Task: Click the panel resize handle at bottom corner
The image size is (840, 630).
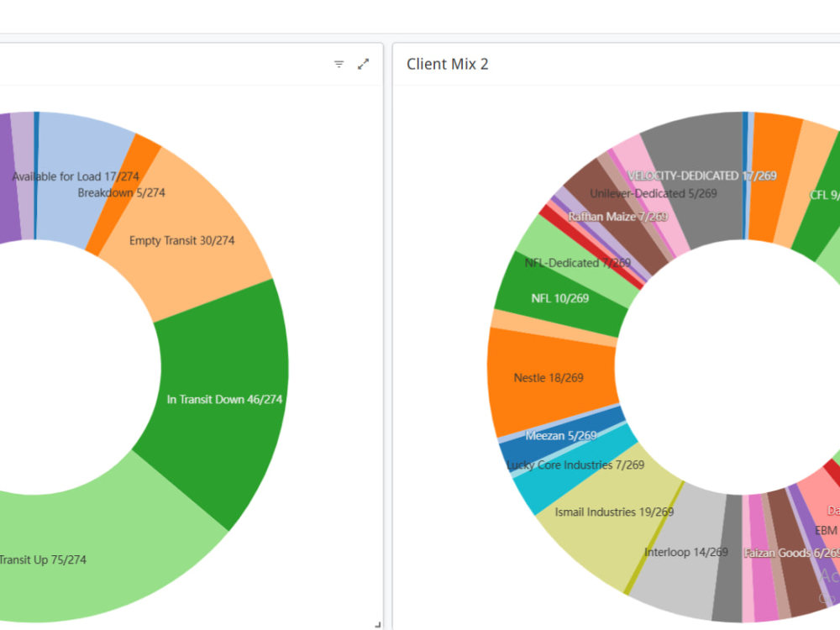Action: click(378, 624)
